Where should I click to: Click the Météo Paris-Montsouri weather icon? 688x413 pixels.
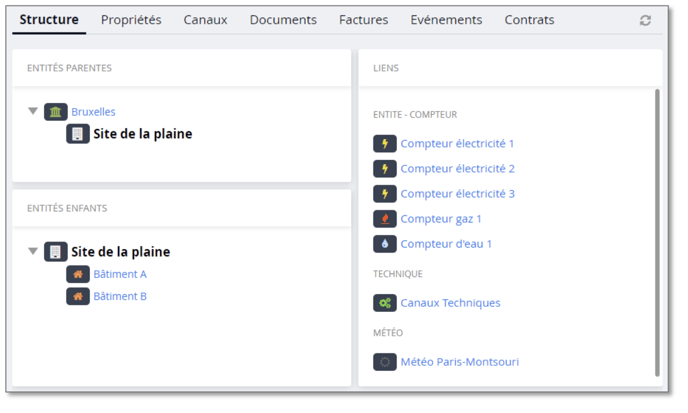tap(385, 362)
